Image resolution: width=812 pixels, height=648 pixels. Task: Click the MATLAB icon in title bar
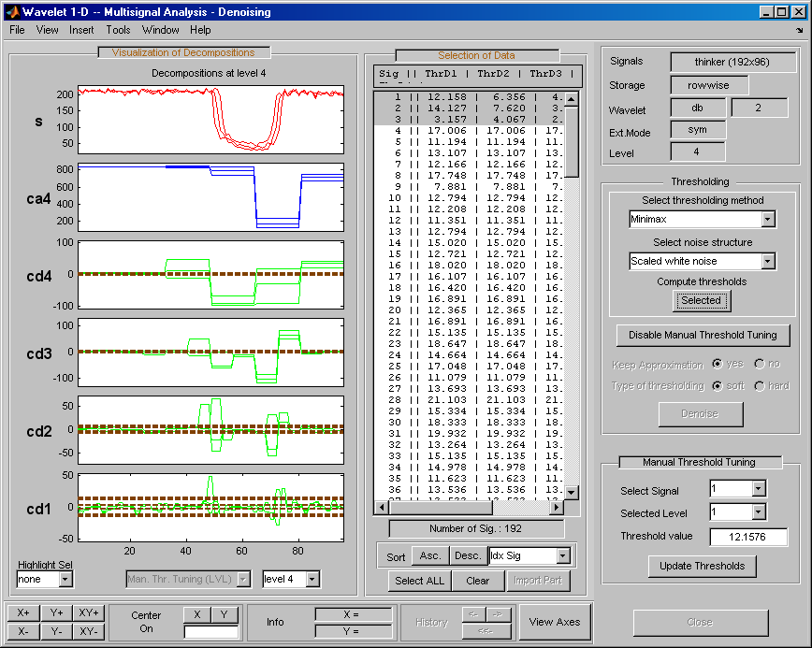(12, 11)
